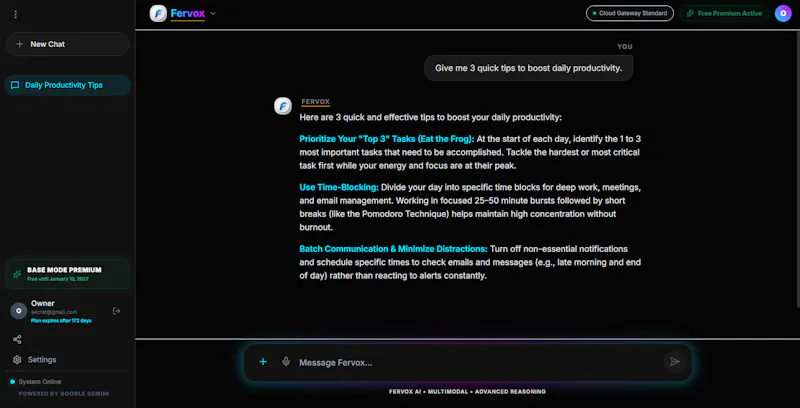Click the System Online status text

coord(40,381)
